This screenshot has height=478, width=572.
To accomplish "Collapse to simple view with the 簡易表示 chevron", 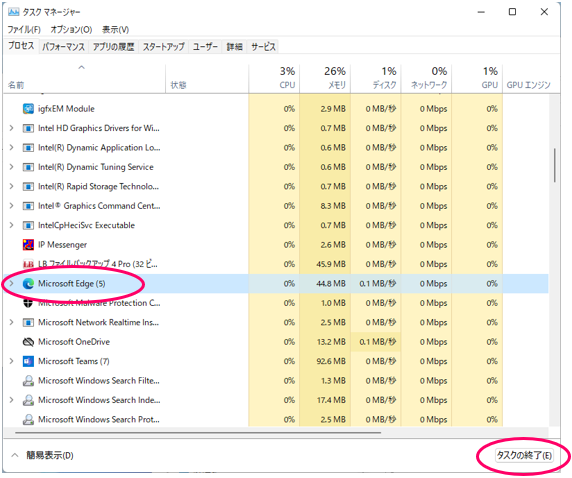I will point(15,455).
